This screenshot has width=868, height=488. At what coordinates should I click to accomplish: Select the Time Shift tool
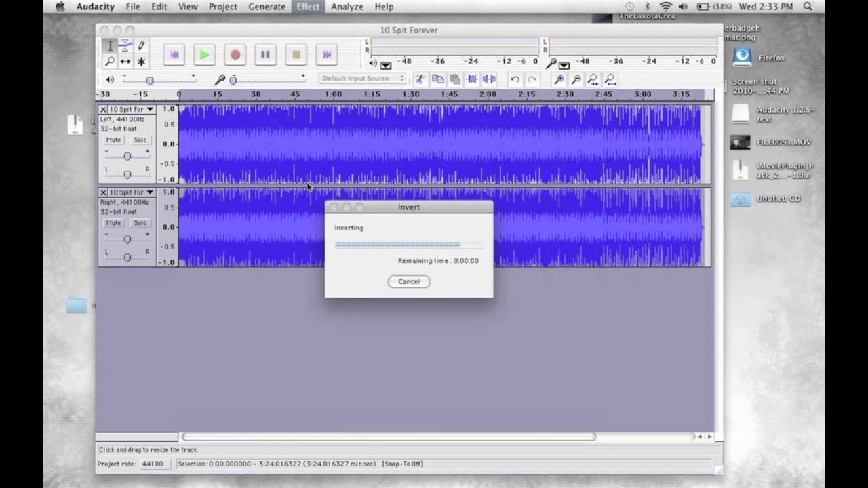click(x=125, y=62)
